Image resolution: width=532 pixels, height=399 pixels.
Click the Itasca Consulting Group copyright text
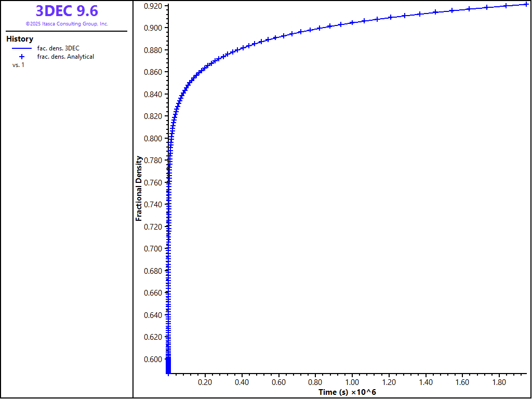pyautogui.click(x=66, y=24)
